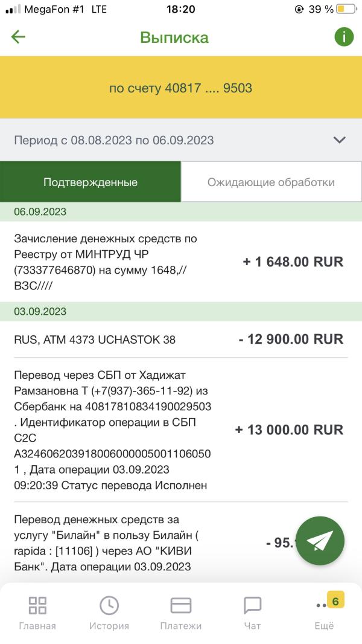Open МИНТРУД ЧР deposit transaction
The height and width of the screenshot is (644, 362).
(x=181, y=262)
